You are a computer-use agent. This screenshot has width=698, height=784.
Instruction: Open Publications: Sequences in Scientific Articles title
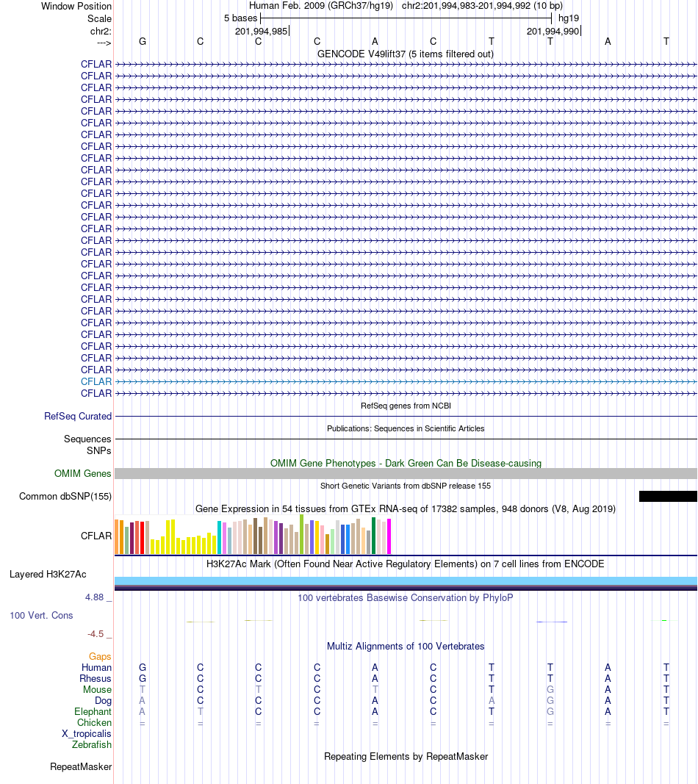click(406, 428)
